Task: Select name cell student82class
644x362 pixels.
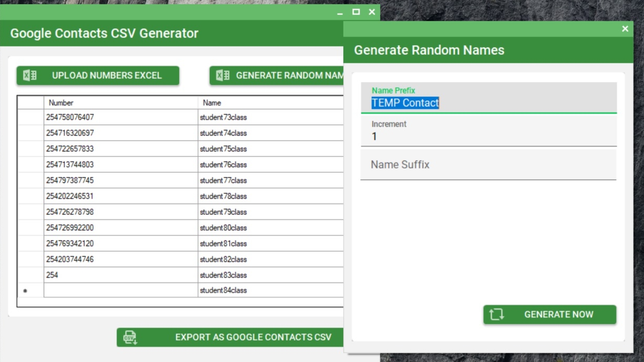Action: 270,259
